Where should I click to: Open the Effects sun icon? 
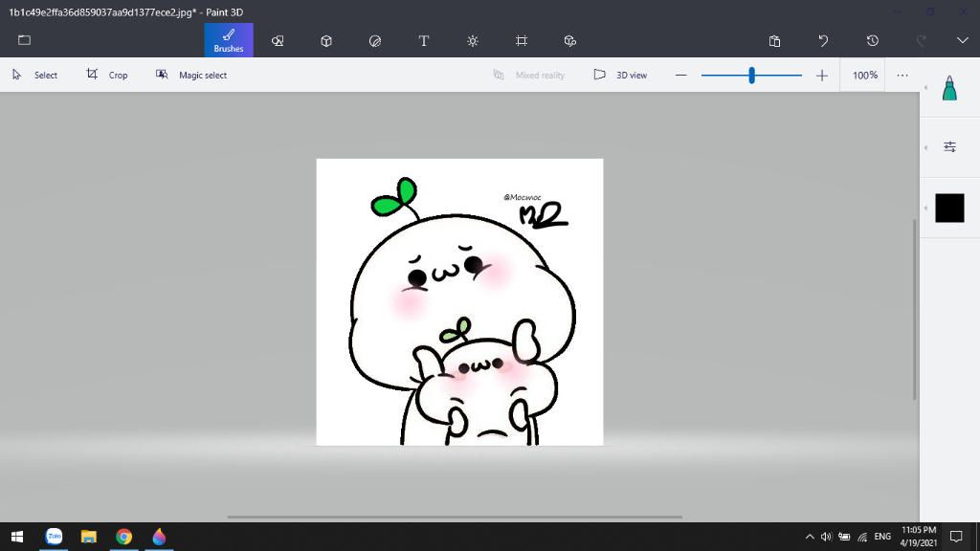[473, 40]
